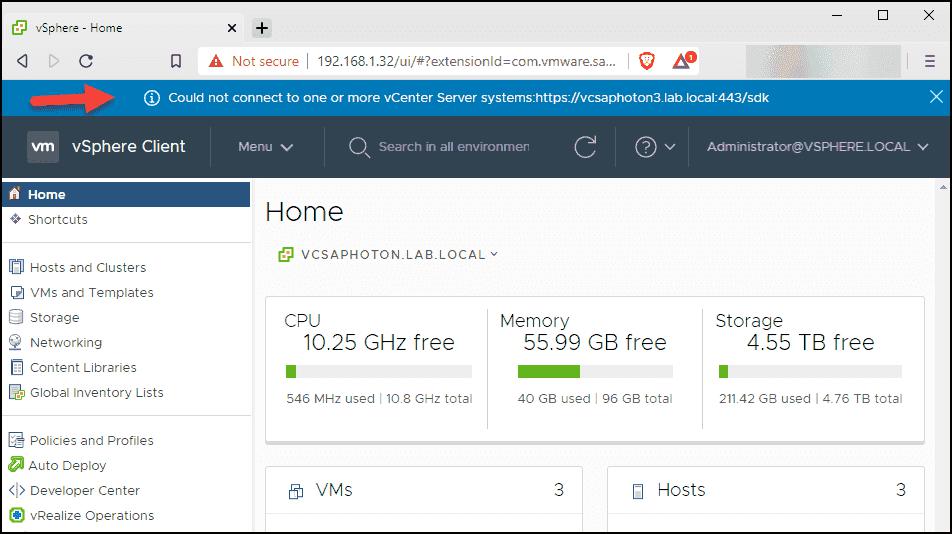
Task: Open Brave Rewards triangle icon
Action: coord(683,60)
